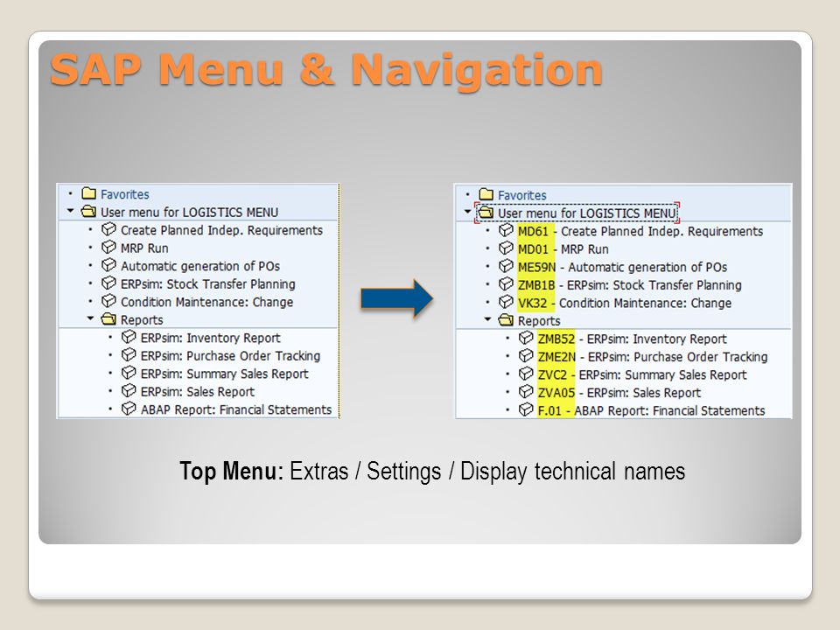Click open folder icon beside right User menu
Viewport: 840px width, 630px height.
486,213
